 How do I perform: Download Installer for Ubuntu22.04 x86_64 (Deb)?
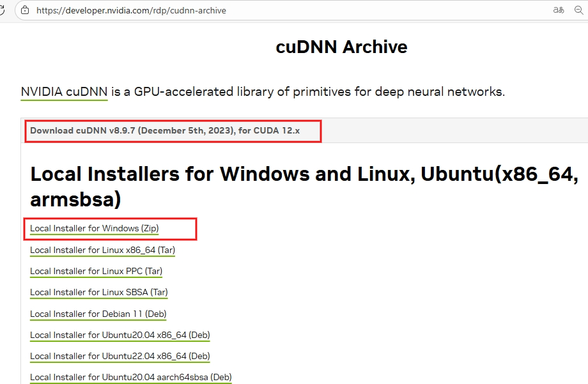120,356
